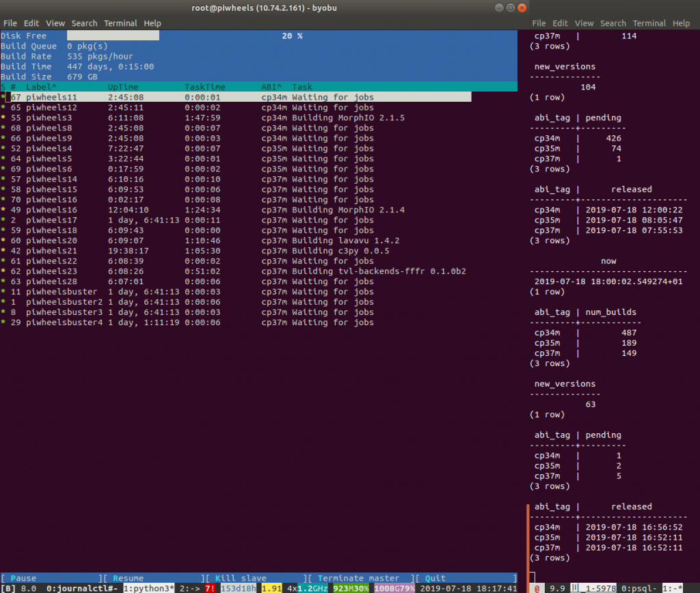Open Edit menu in the right terminal window
700x593 pixels.
tap(560, 23)
